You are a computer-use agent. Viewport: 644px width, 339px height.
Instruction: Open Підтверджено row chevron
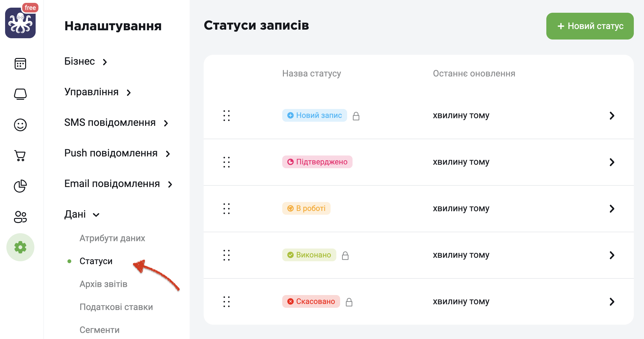(x=612, y=162)
